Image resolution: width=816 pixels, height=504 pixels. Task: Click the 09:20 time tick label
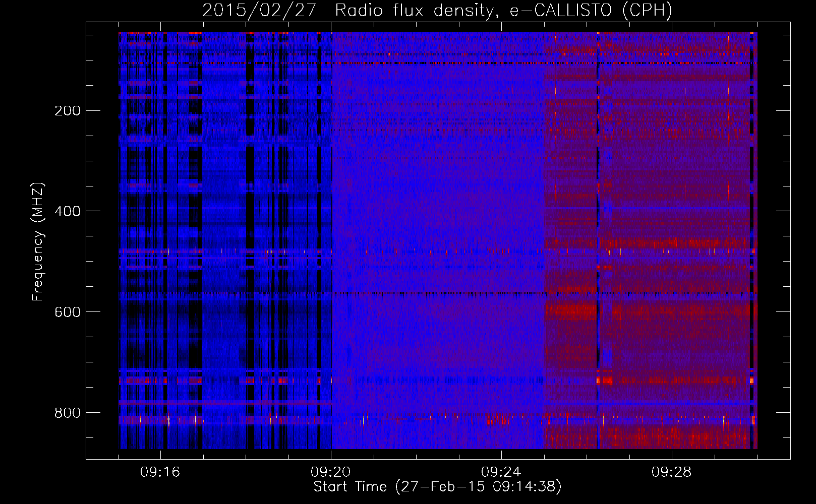pyautogui.click(x=331, y=472)
